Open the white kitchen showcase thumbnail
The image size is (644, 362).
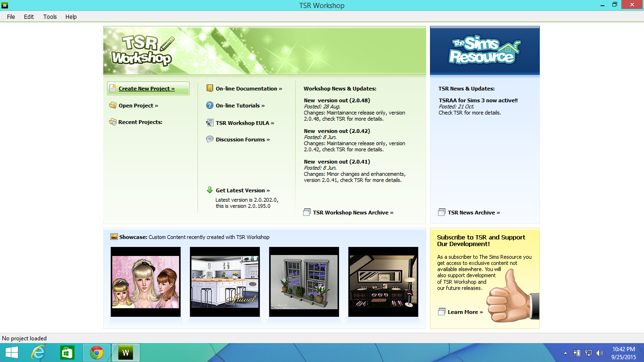coord(225,282)
